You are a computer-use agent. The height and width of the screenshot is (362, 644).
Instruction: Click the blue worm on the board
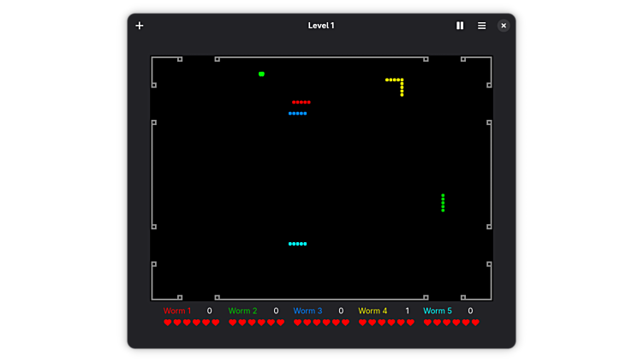coord(297,113)
